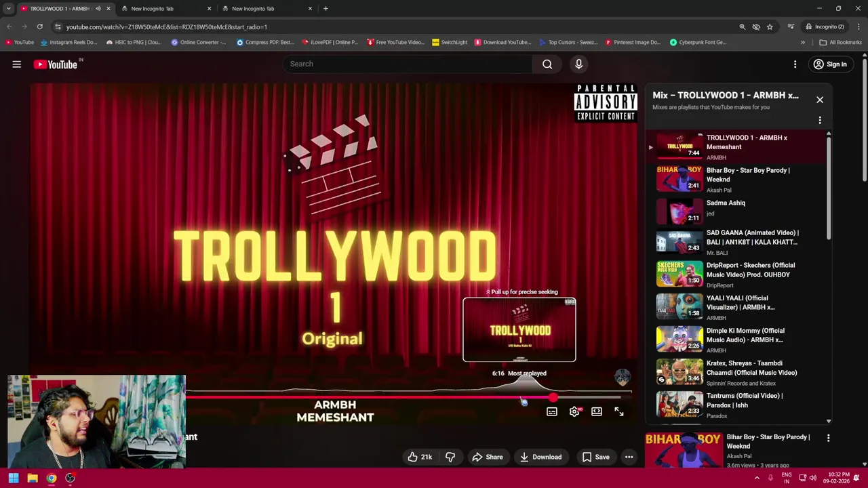
Task: Click the Tantrums (Official Video) thumbnail
Action: coord(679,404)
